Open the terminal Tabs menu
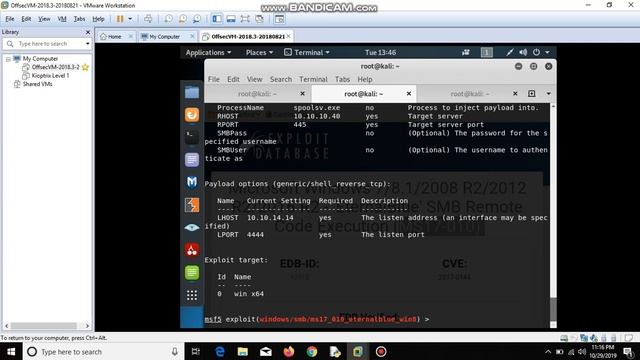This screenshot has height=360, width=640. point(342,79)
